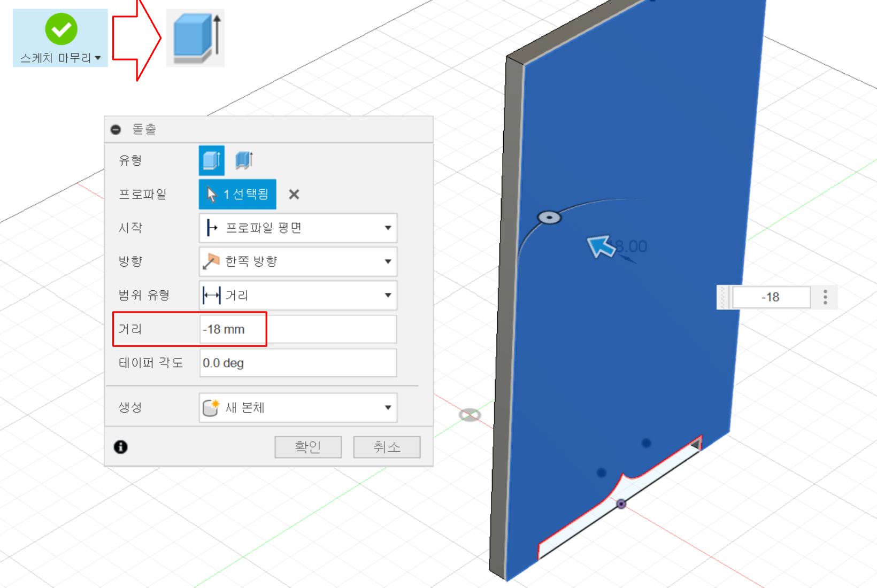Open the 시작 '프로파일 평면' dropdown
The height and width of the screenshot is (588, 877).
tap(298, 228)
